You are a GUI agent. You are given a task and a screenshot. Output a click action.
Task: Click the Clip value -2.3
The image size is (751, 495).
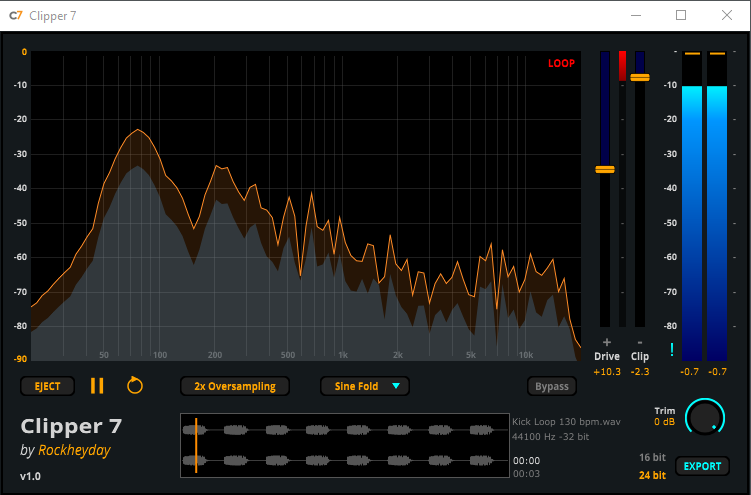[x=640, y=371]
